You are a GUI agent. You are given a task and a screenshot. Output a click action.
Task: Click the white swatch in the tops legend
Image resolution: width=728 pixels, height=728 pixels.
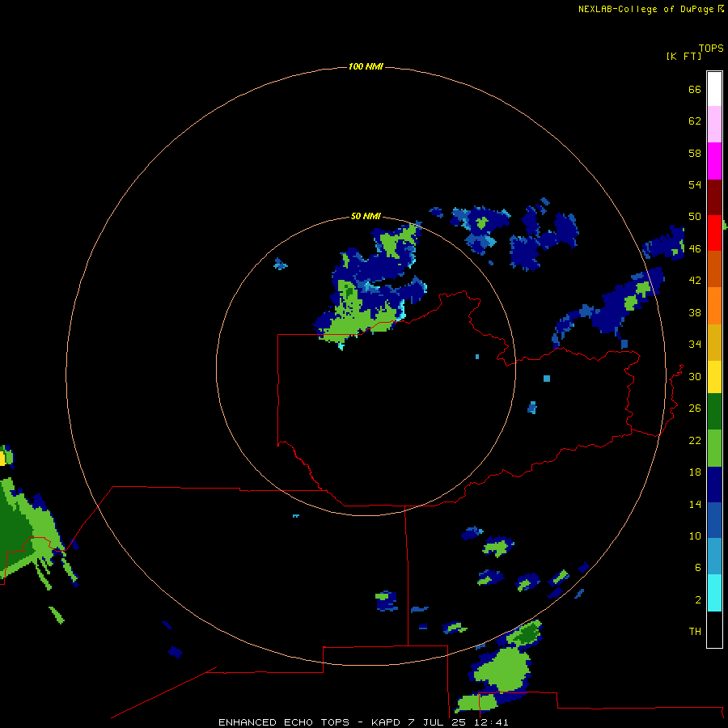click(714, 89)
